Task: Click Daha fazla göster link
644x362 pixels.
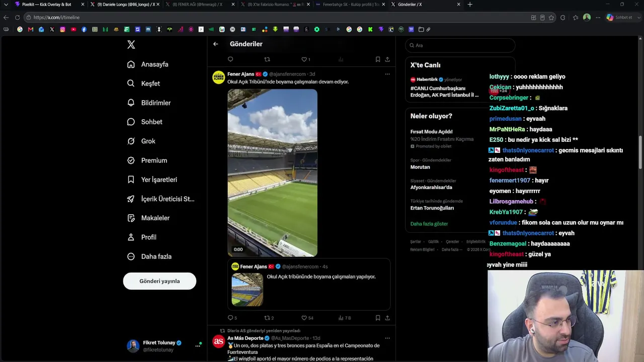Action: pos(429,224)
